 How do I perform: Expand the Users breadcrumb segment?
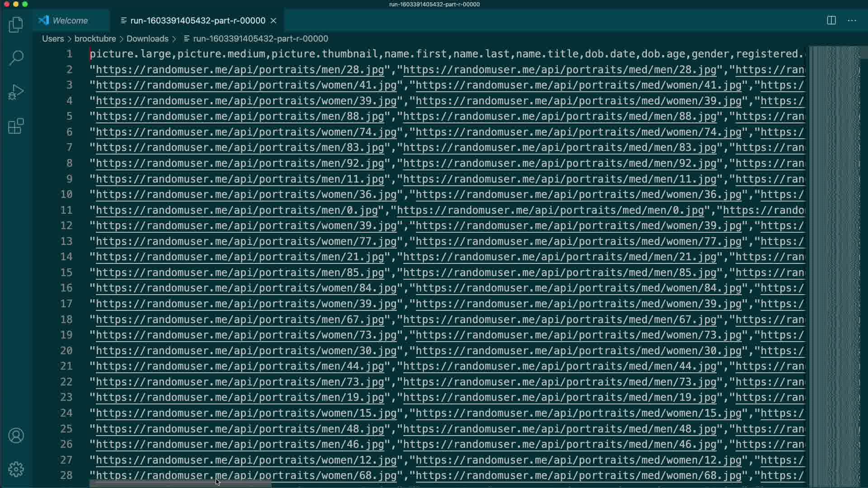53,39
